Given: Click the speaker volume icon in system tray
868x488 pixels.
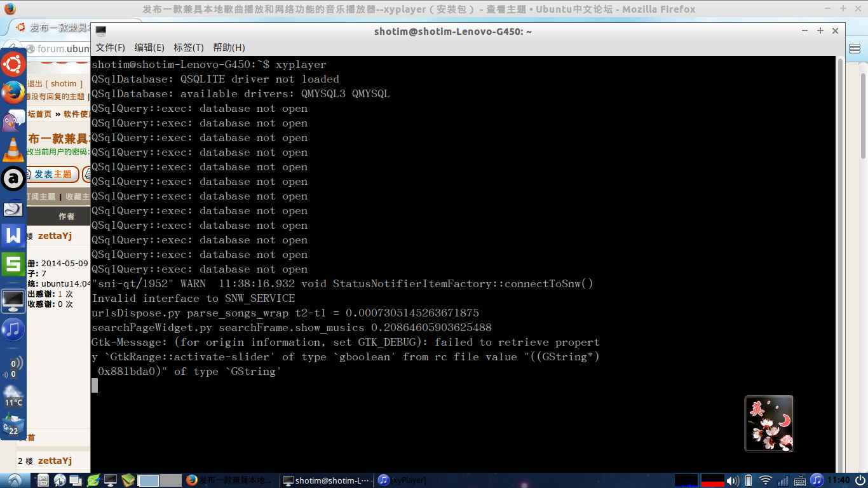Looking at the screenshot, I should 733,480.
